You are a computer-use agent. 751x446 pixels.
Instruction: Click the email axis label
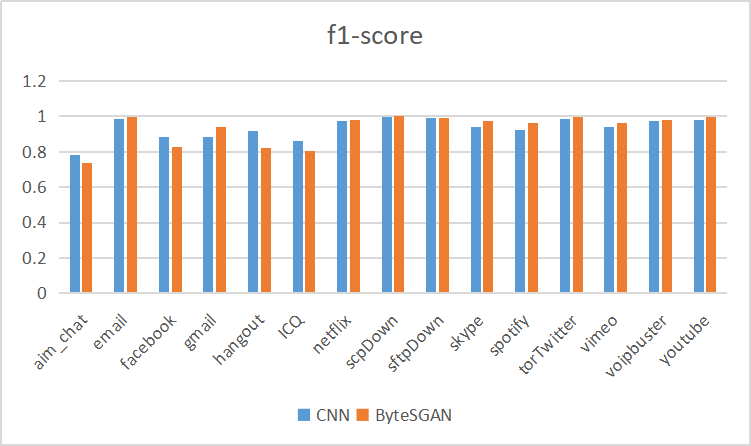pos(111,332)
